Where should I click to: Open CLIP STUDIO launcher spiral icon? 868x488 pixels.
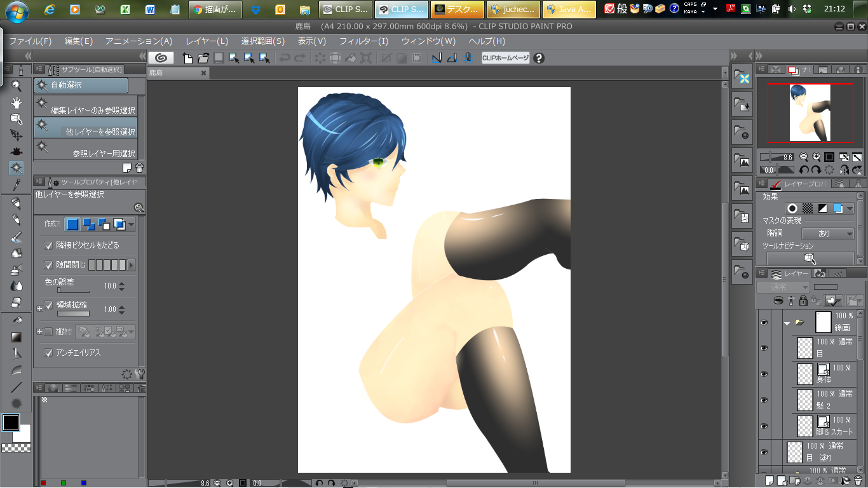[161, 58]
